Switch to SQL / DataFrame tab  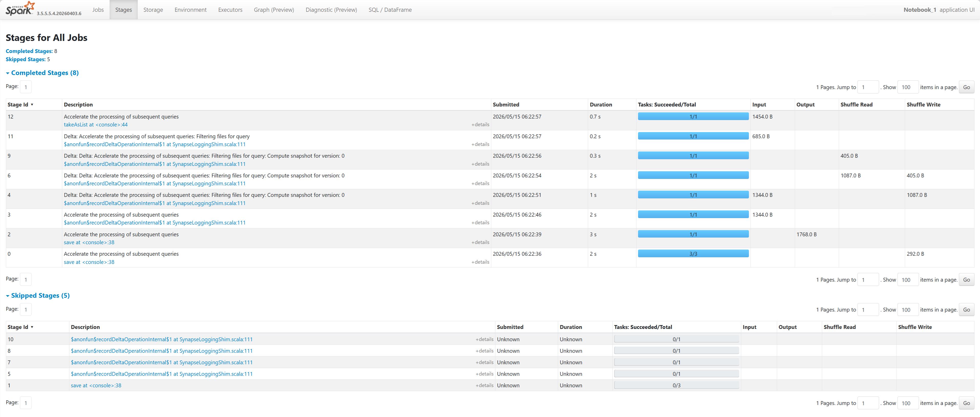(x=390, y=9)
